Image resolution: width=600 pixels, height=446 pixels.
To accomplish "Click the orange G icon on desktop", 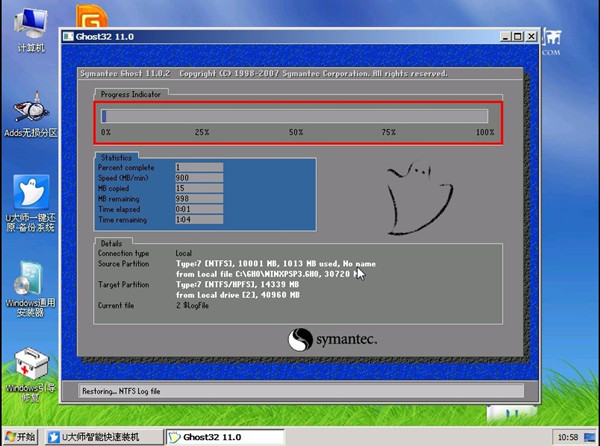I will pos(93,19).
